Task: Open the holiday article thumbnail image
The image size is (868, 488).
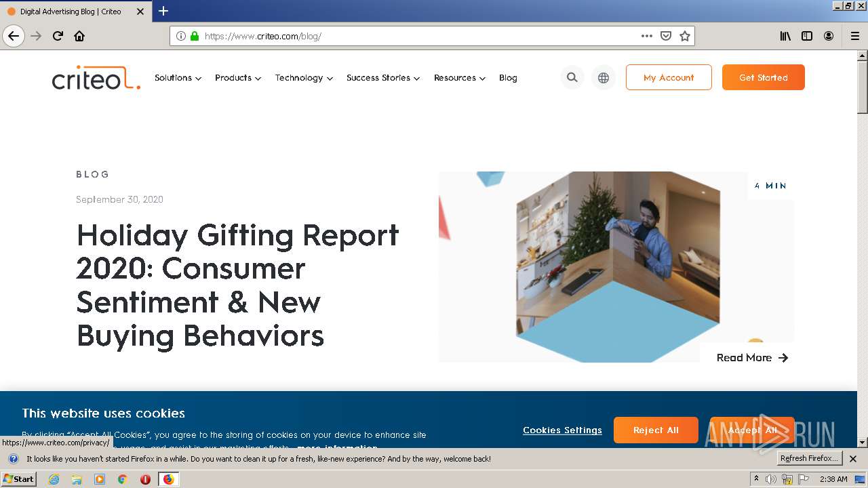Action: (x=616, y=267)
